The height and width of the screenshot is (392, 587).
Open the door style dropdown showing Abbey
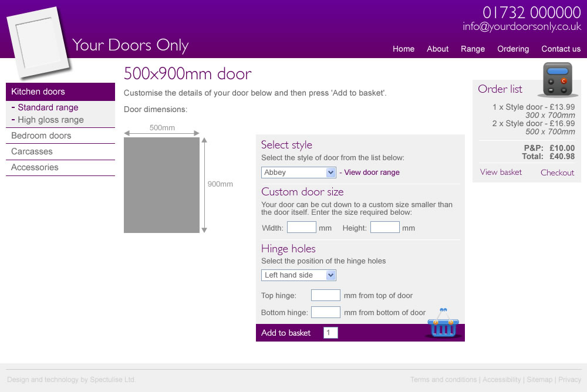tap(298, 173)
